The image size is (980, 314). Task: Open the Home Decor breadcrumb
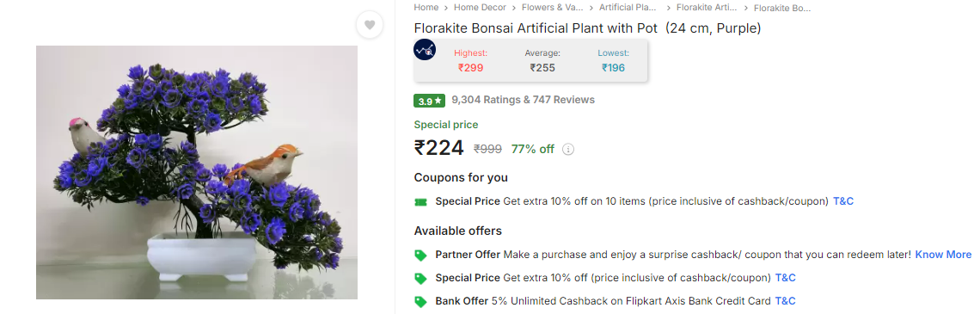tap(480, 8)
